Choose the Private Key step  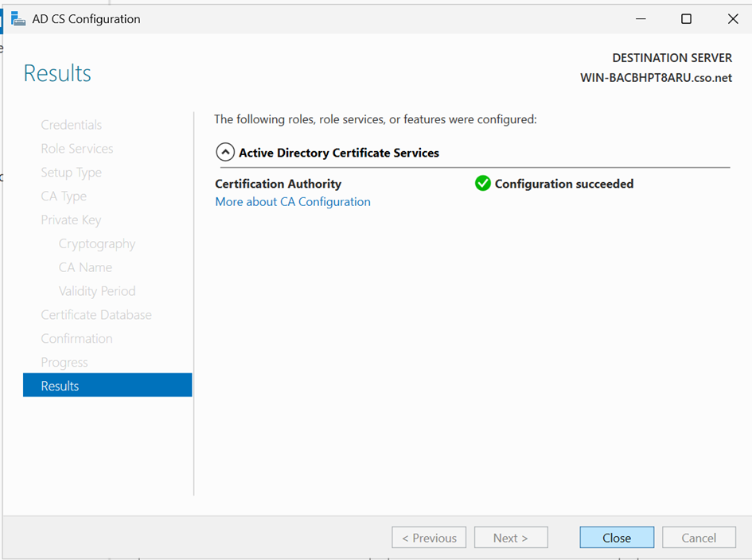tap(71, 220)
